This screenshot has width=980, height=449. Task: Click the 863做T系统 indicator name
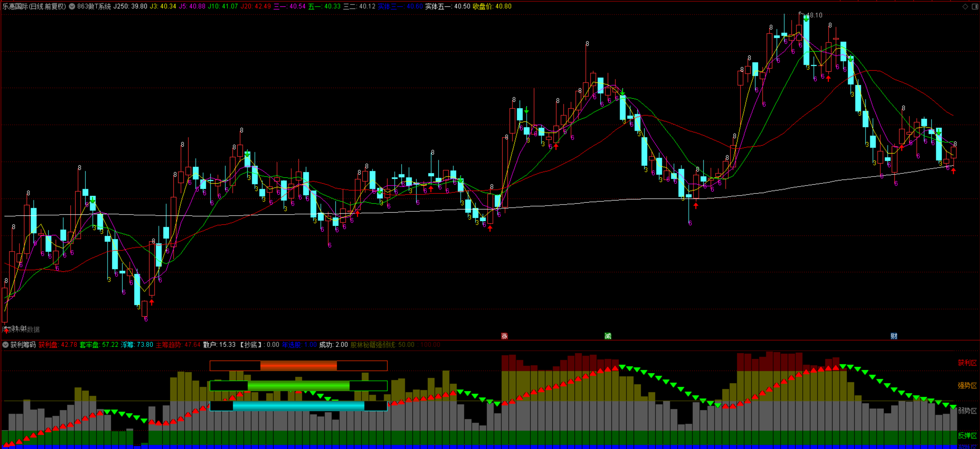click(94, 6)
